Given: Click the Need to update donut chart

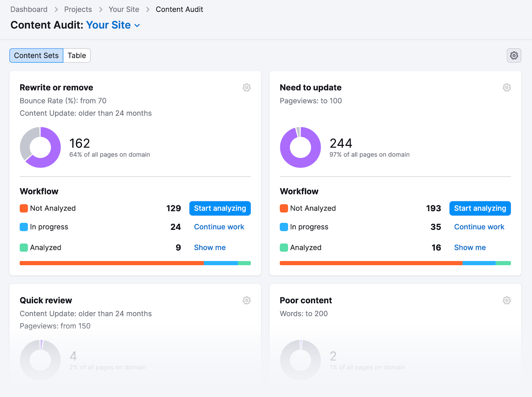Looking at the screenshot, I should click(300, 147).
